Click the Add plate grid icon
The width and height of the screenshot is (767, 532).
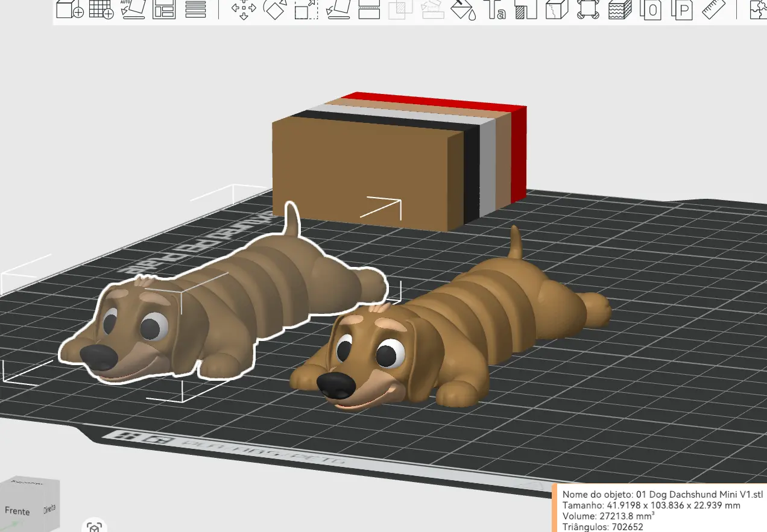click(102, 10)
